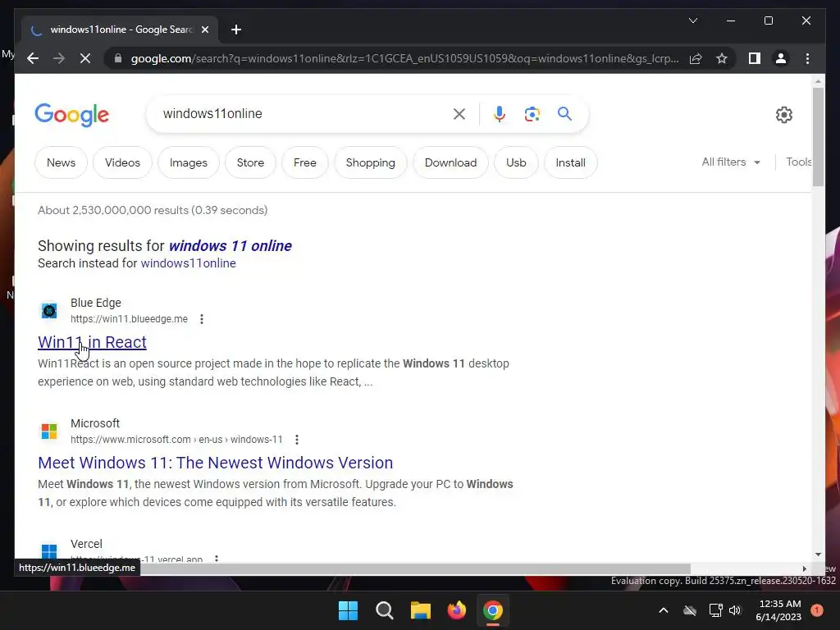Click in the Google search input field
Screen dimensions: 840x630
303,113
